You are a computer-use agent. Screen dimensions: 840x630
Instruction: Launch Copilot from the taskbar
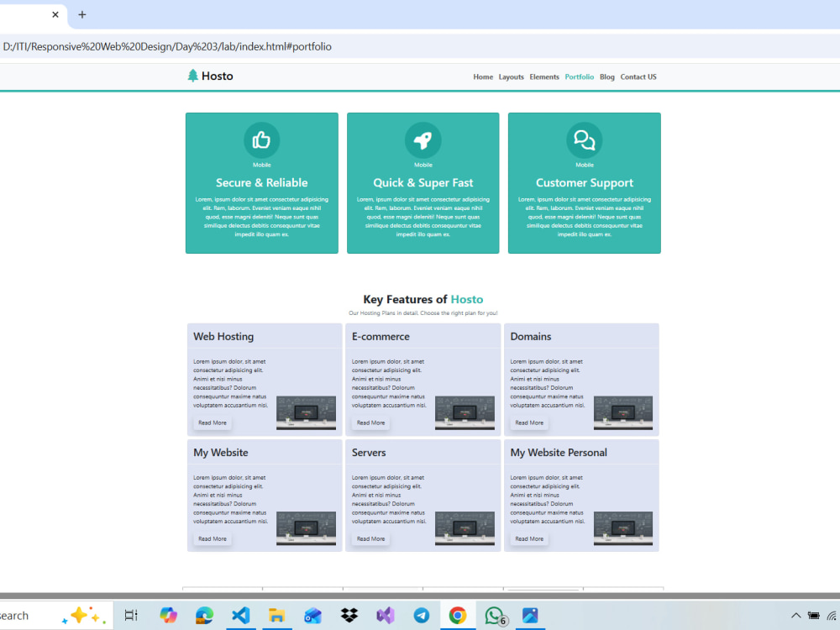tap(168, 615)
